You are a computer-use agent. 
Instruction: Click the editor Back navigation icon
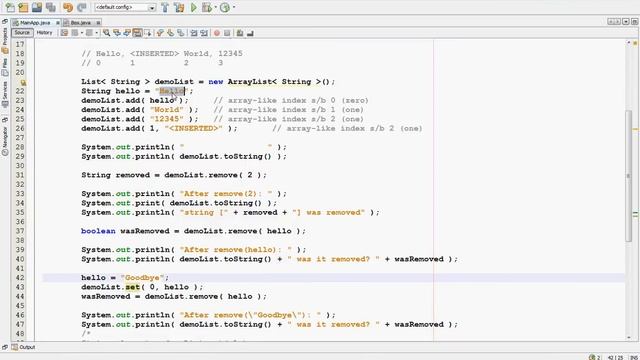[75, 33]
